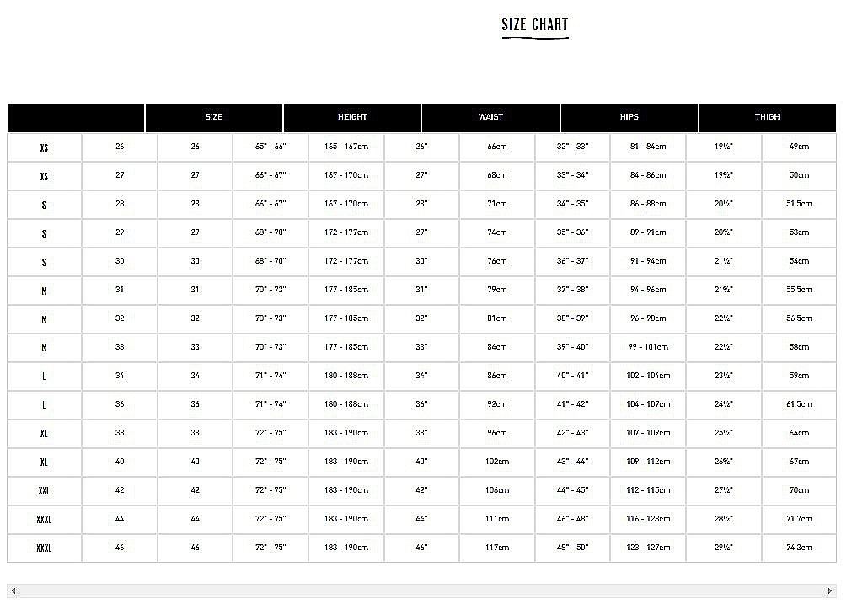Select the HIPS column header
The image size is (868, 609).
click(629, 117)
